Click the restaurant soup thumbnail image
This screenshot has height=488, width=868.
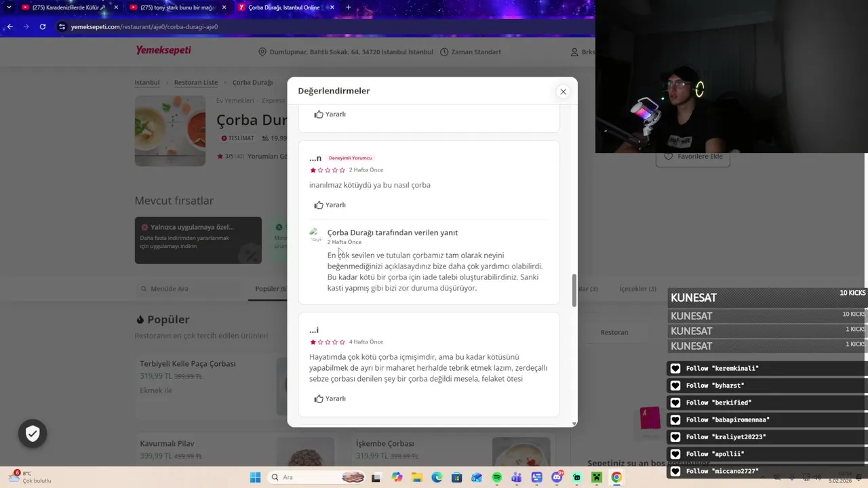click(x=170, y=131)
